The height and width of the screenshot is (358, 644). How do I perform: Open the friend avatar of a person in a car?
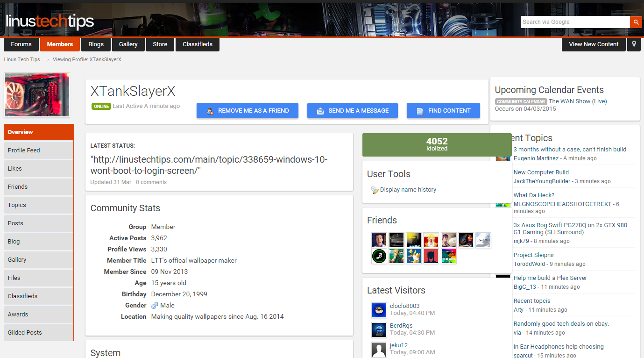point(448,240)
